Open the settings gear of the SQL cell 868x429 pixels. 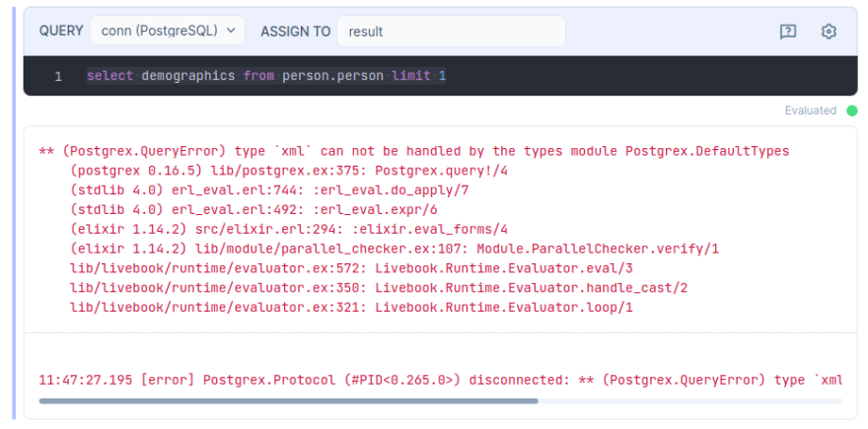pyautogui.click(x=829, y=32)
